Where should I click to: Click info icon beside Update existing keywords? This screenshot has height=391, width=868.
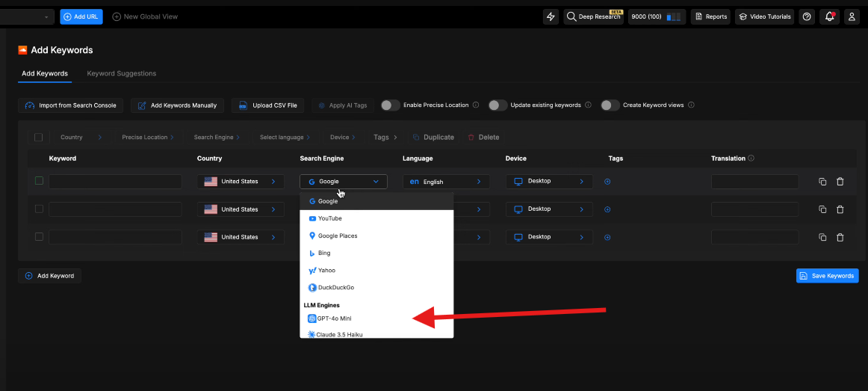coord(588,105)
